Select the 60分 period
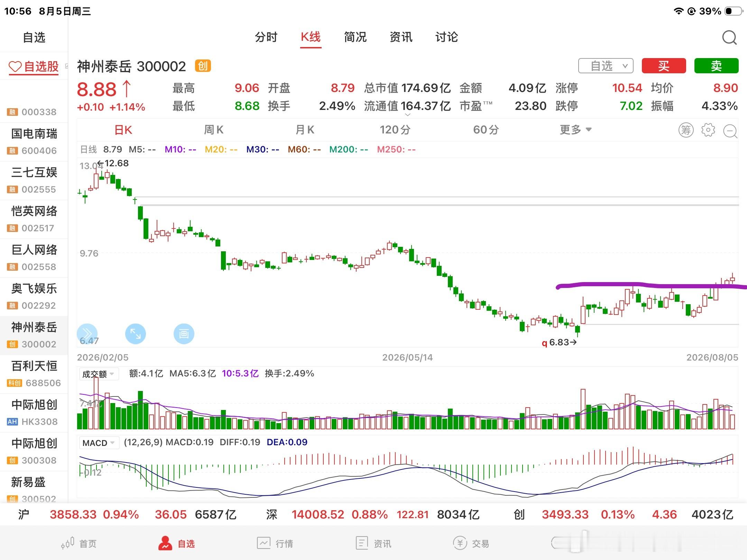 point(486,130)
